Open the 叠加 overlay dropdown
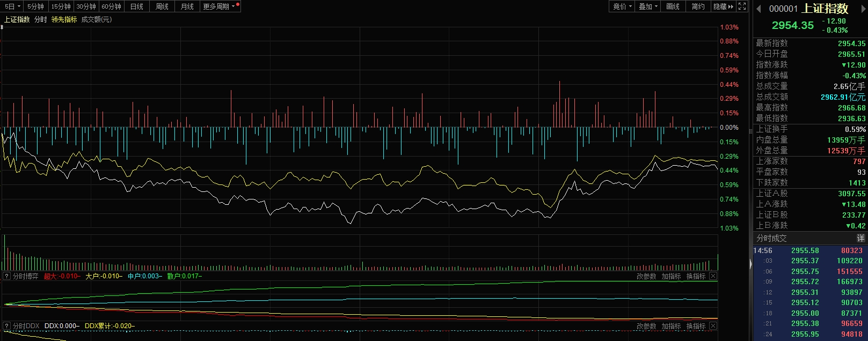Viewport: 868px width, 341px height. [x=648, y=6]
